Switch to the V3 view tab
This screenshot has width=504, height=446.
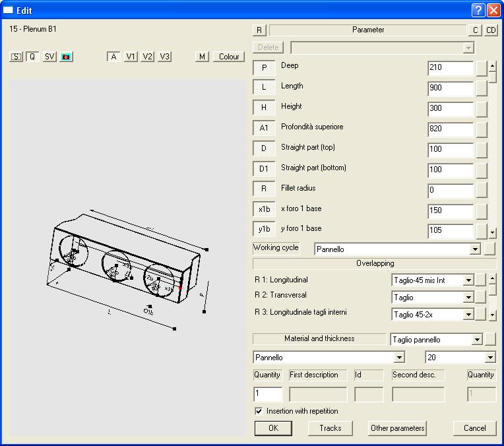click(x=165, y=57)
